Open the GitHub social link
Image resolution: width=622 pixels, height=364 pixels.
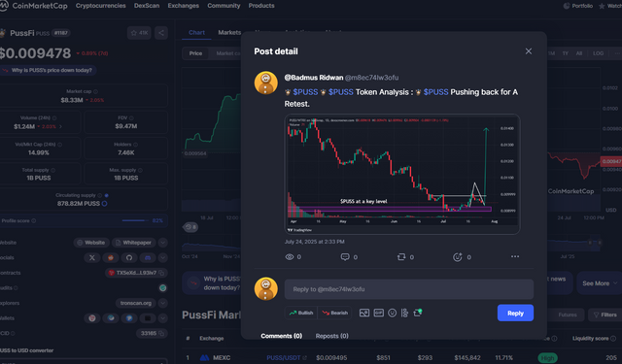coord(129,257)
